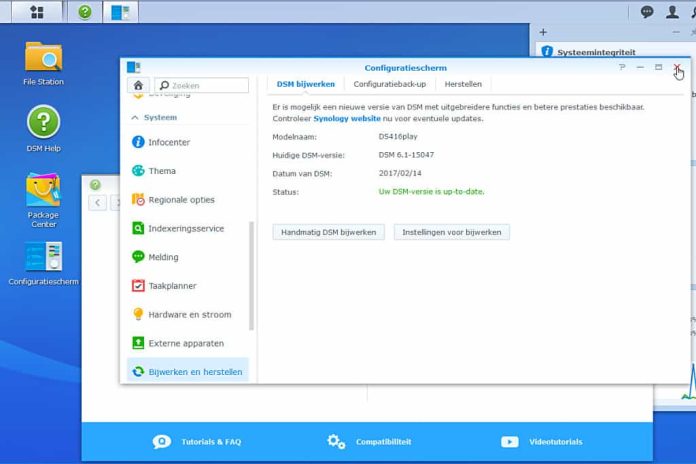This screenshot has width=696, height=464.
Task: Open Indexeringsservice
Action: click(x=188, y=229)
